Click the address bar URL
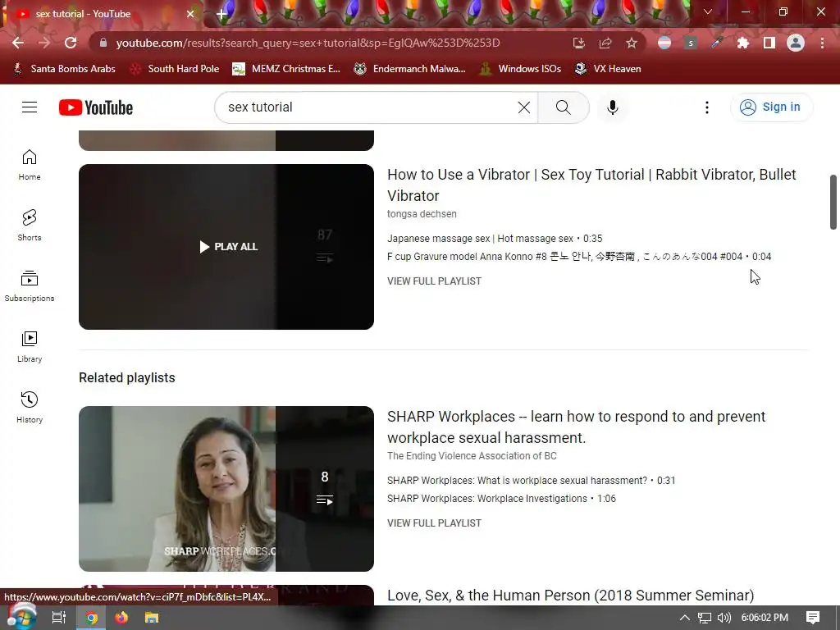The width and height of the screenshot is (840, 630). pyautogui.click(x=308, y=43)
